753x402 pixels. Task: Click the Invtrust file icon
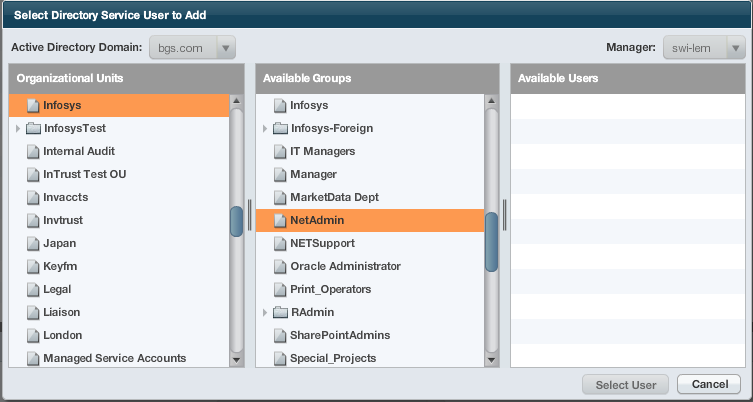[33, 221]
